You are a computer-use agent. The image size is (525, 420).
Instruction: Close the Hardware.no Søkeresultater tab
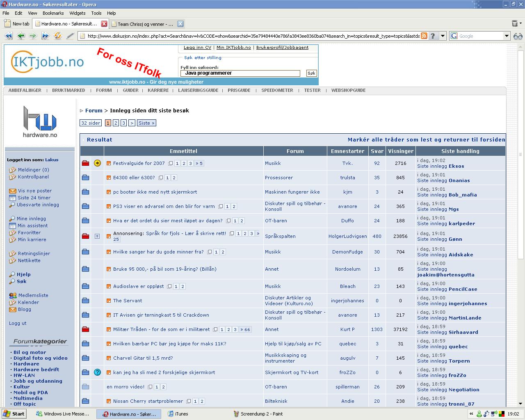point(104,24)
